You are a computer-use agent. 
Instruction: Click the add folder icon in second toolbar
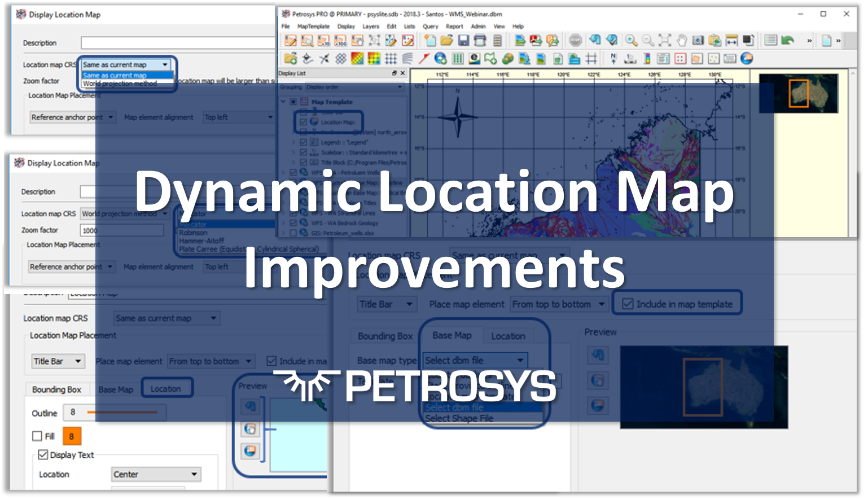point(291,58)
